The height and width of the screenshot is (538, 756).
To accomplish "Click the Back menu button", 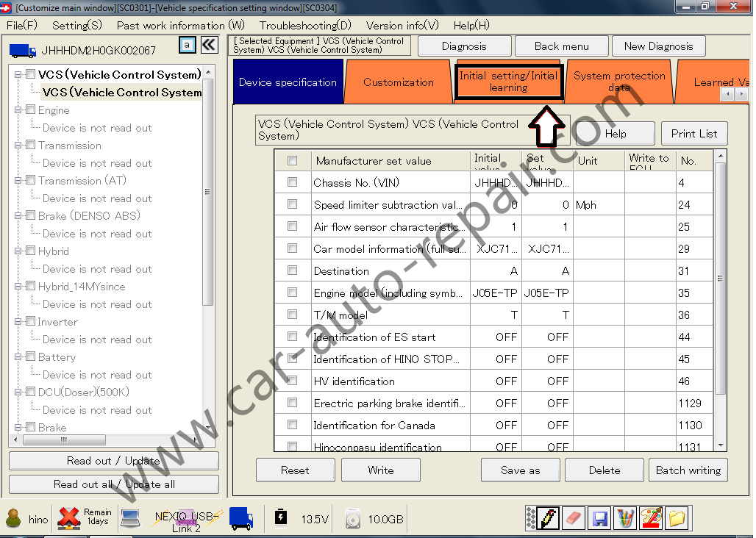I will (x=562, y=46).
